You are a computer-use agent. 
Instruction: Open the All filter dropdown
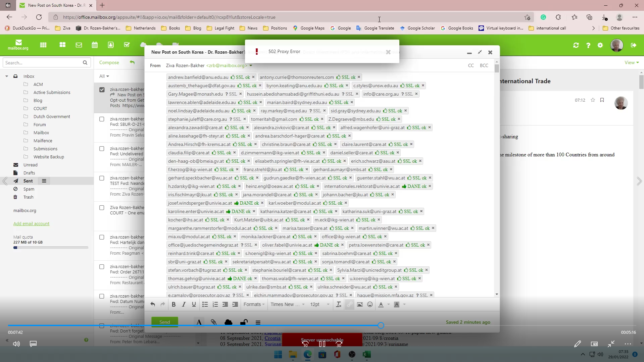(104, 76)
